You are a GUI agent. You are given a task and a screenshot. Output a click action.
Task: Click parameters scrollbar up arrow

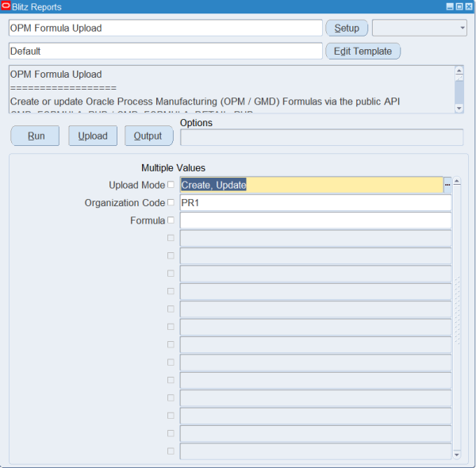pyautogui.click(x=457, y=182)
